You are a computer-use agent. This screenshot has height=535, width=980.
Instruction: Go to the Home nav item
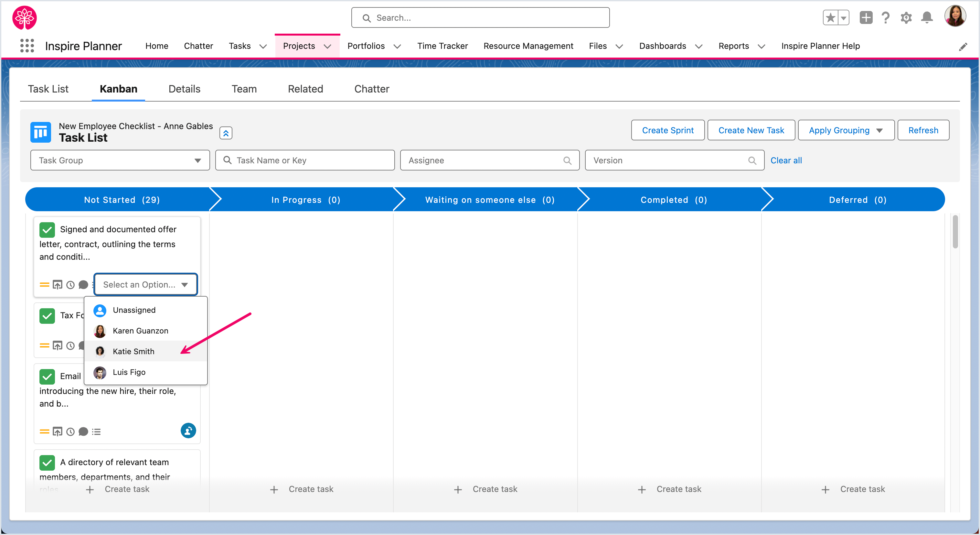pyautogui.click(x=157, y=46)
